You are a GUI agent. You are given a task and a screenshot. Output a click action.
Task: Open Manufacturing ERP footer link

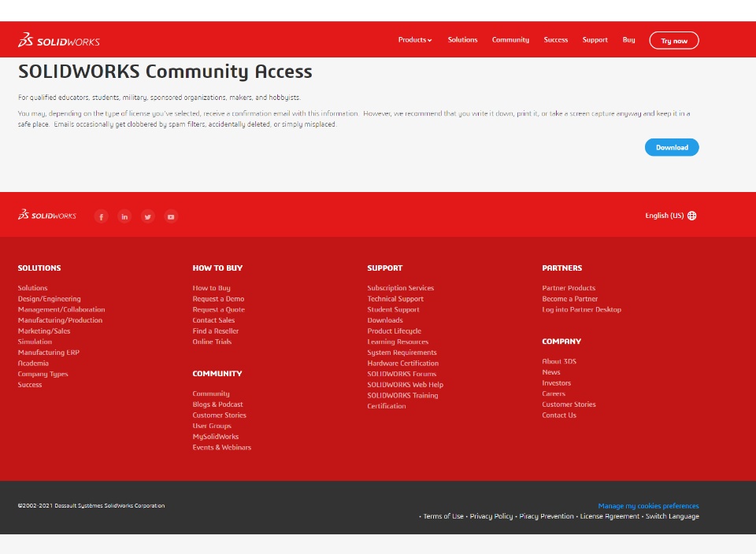click(49, 352)
